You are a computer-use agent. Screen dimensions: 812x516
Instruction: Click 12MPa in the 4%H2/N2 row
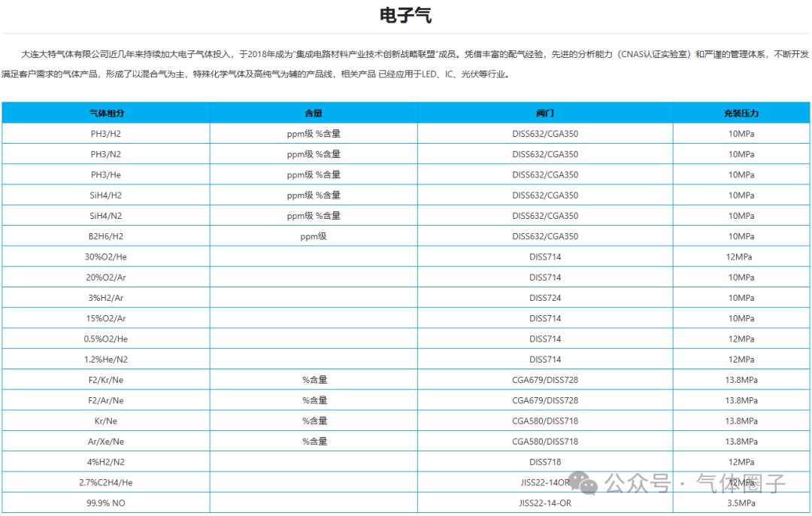741,462
